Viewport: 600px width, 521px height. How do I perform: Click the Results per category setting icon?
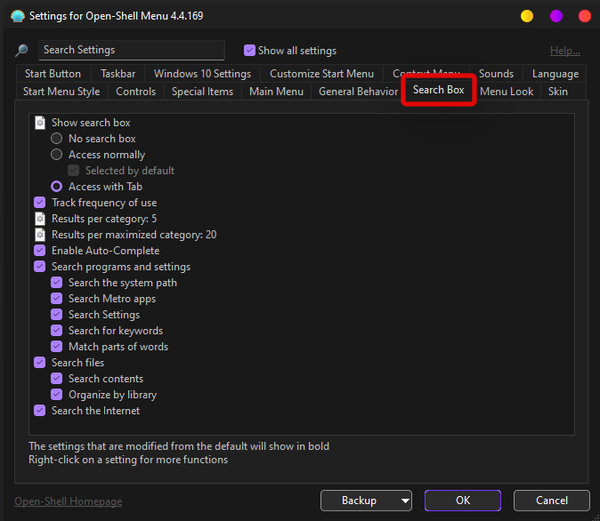tap(40, 219)
